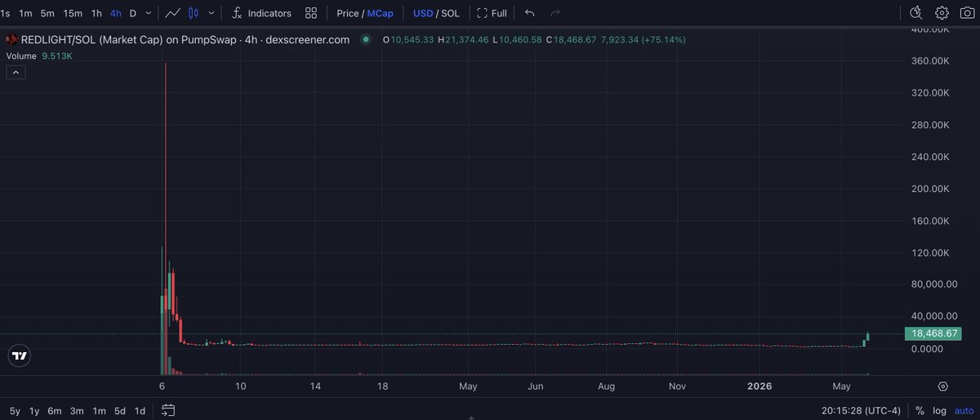This screenshot has width=980, height=420.
Task: Click the TradingView logo badge
Action: coord(20,355)
